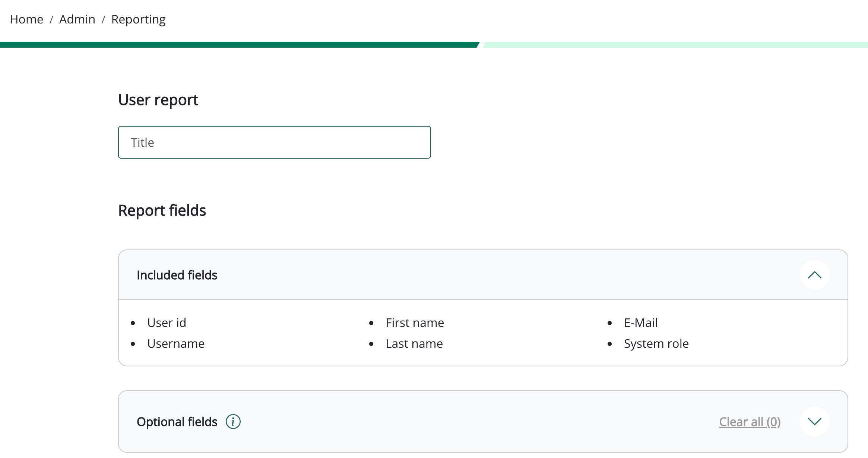This screenshot has width=868, height=458.
Task: Go to Home in the breadcrumb
Action: point(26,19)
